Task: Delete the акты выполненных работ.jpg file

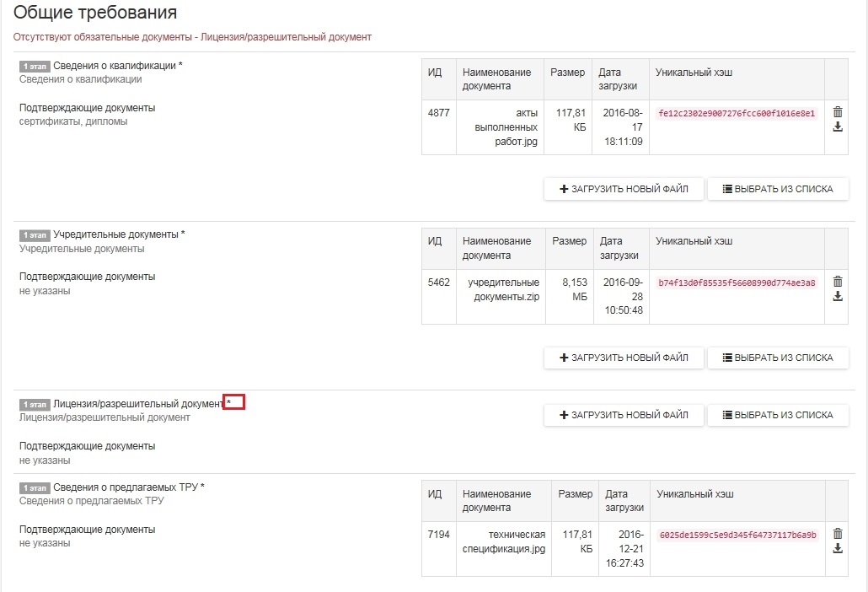Action: pos(837,112)
